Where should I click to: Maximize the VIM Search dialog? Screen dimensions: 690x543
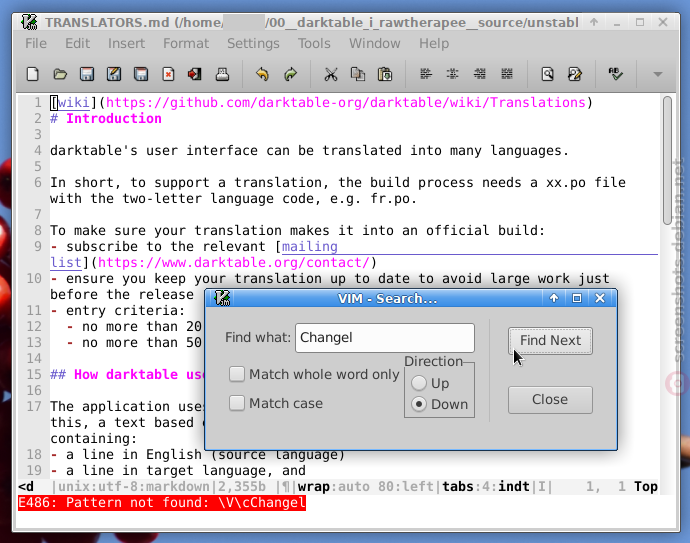point(577,298)
